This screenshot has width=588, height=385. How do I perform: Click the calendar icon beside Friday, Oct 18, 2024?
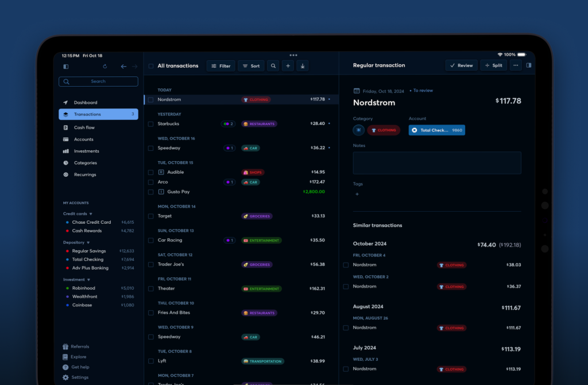tap(357, 91)
